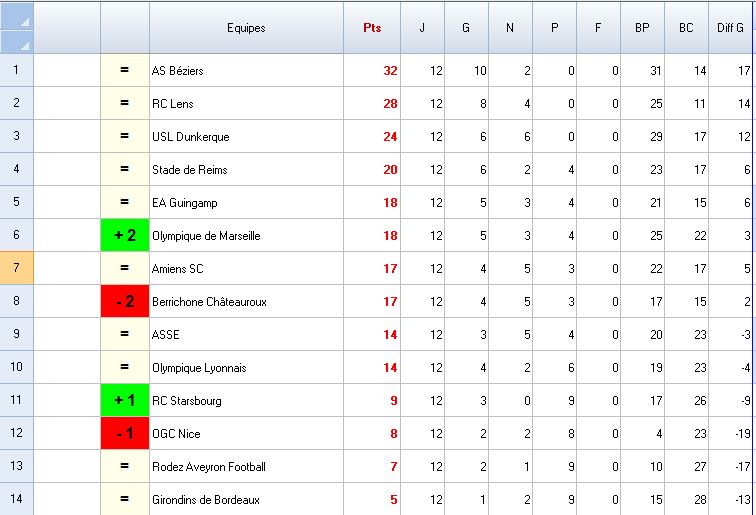Image resolution: width=756 pixels, height=515 pixels.
Task: Select highlighted row header 7
Action: tap(17, 269)
